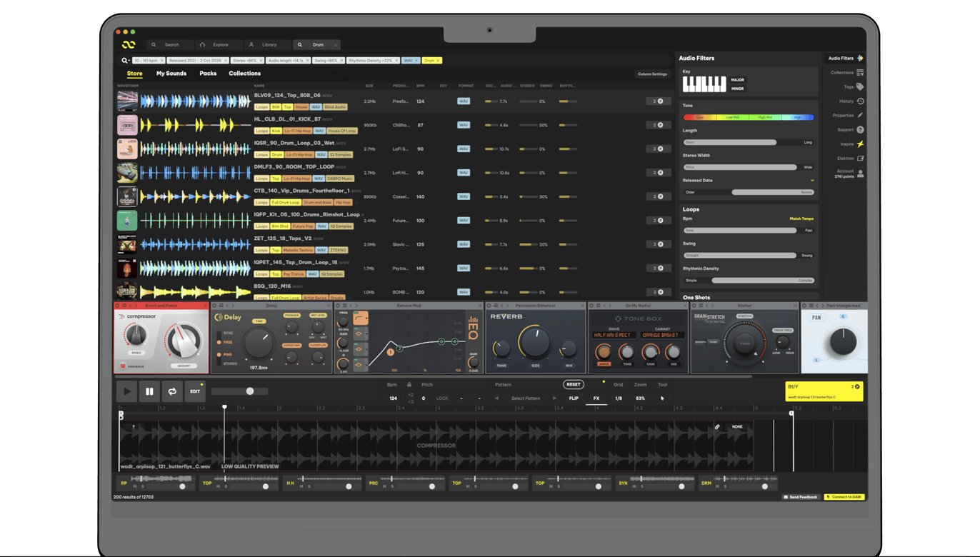
Task: Open the preset menu icon on Delay
Action: [221, 306]
